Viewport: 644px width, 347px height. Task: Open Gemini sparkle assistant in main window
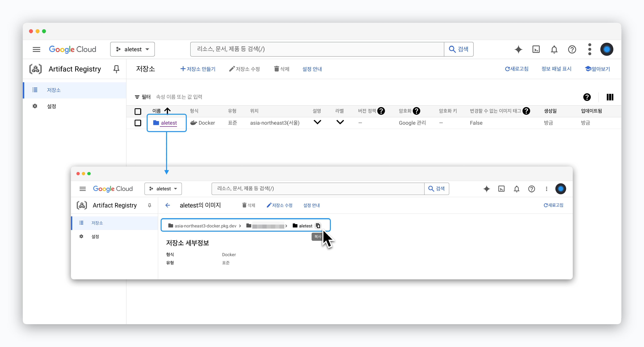click(x=519, y=49)
